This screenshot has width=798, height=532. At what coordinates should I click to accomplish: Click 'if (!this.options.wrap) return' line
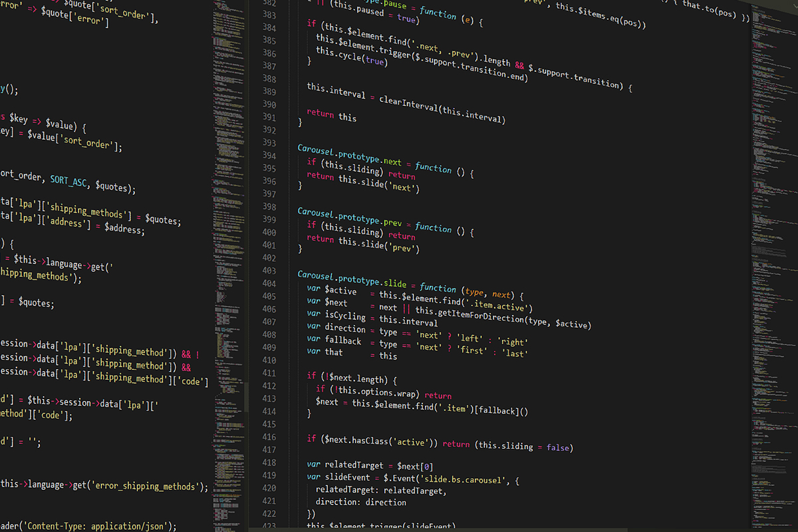pos(384,392)
